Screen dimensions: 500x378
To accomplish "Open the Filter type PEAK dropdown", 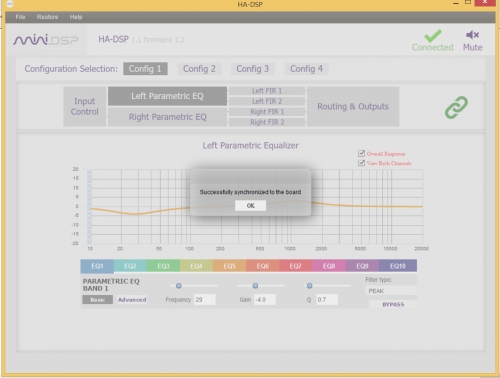I will coord(391,291).
